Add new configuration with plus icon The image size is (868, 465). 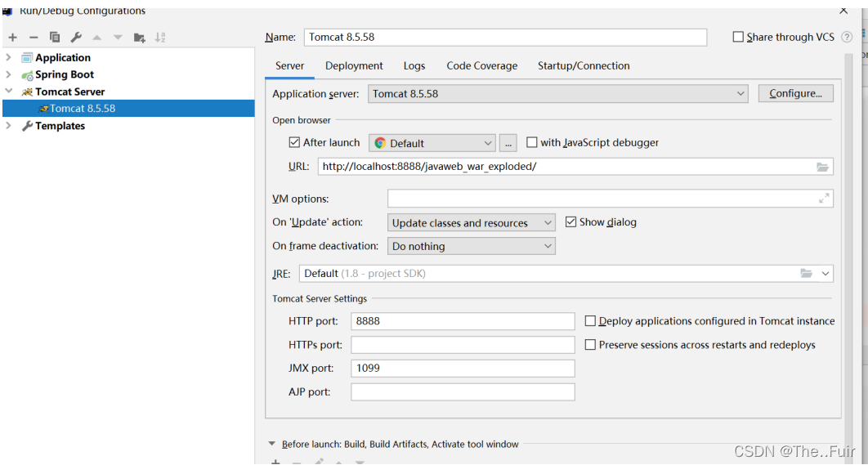(x=13, y=38)
